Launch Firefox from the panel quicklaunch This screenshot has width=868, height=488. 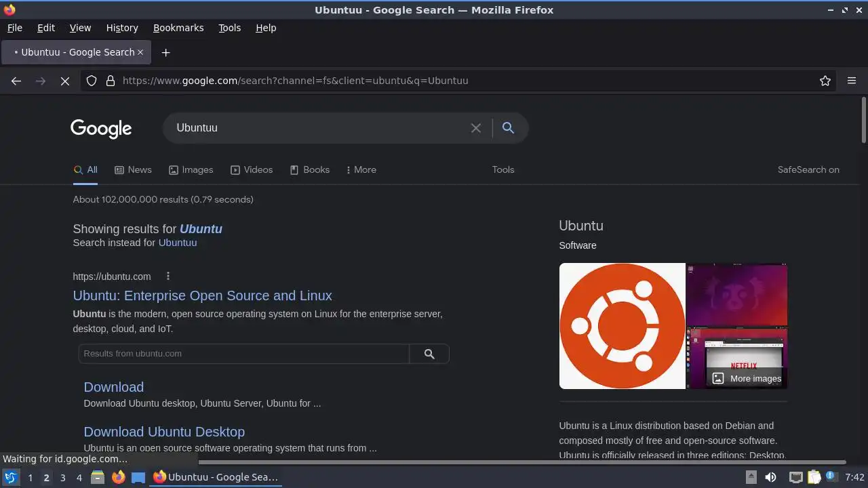(118, 477)
